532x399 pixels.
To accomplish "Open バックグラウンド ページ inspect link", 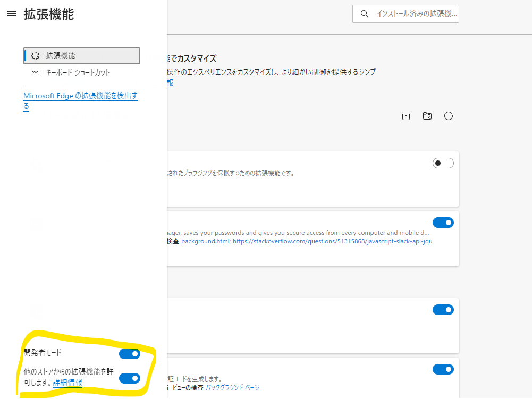I will [x=233, y=387].
